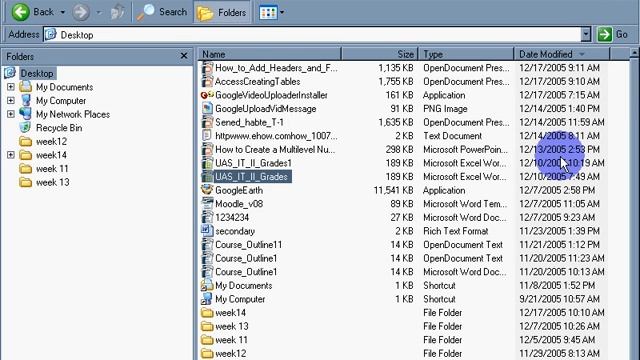
Task: Click the 11,541 KB size cell
Action: tap(393, 190)
